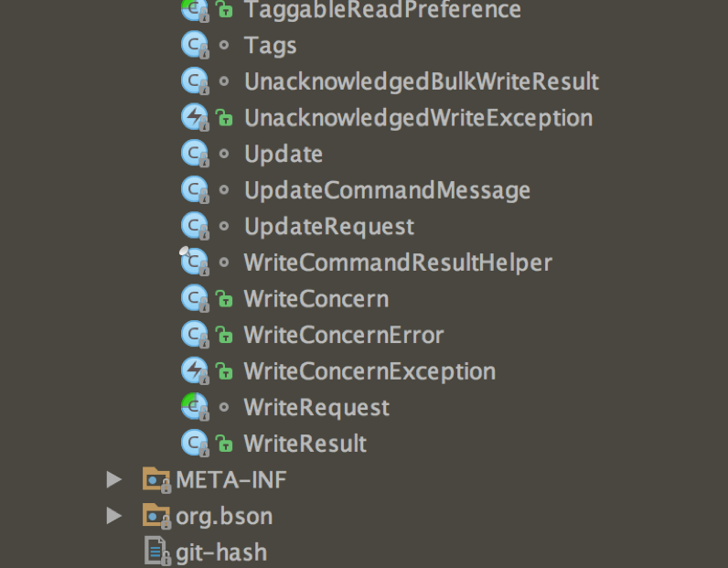Image resolution: width=728 pixels, height=568 pixels.
Task: Click the green public lock icon beside WriteConcern
Action: click(x=224, y=298)
